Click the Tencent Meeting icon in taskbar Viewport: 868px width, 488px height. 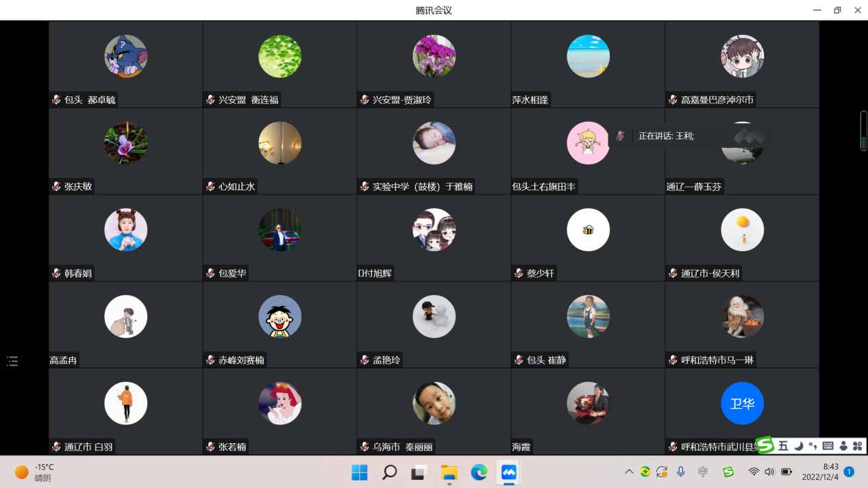point(508,472)
